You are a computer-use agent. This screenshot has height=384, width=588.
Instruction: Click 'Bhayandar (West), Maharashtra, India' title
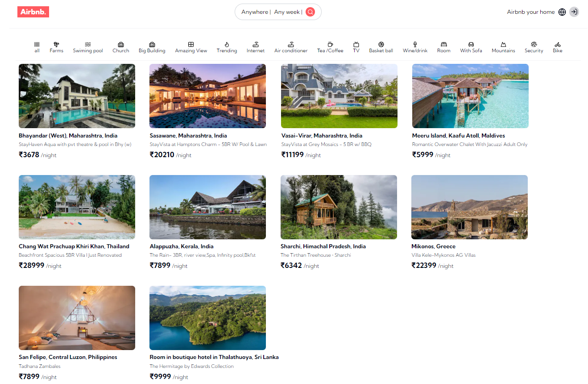[x=68, y=136]
